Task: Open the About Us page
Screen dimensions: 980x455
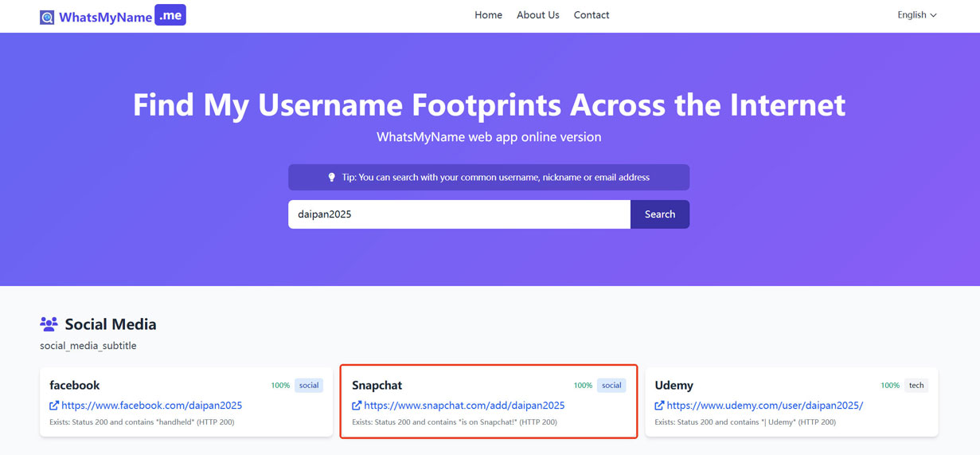Action: 537,15
